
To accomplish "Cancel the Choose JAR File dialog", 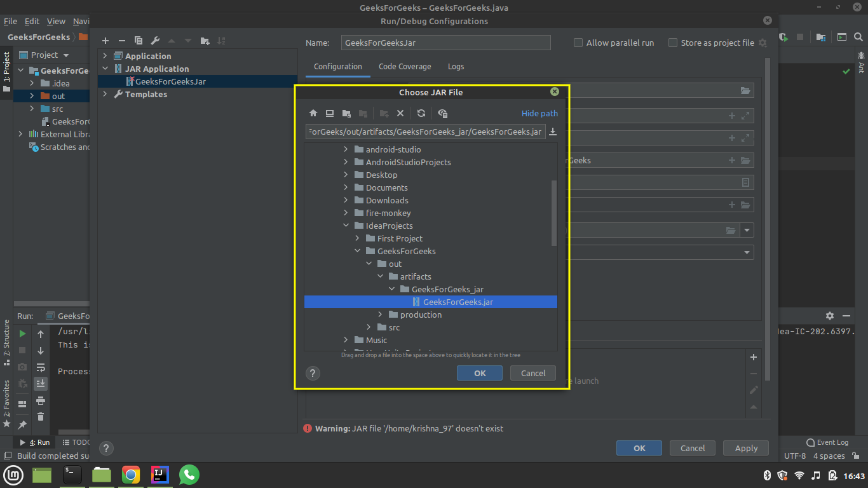I will [x=533, y=373].
